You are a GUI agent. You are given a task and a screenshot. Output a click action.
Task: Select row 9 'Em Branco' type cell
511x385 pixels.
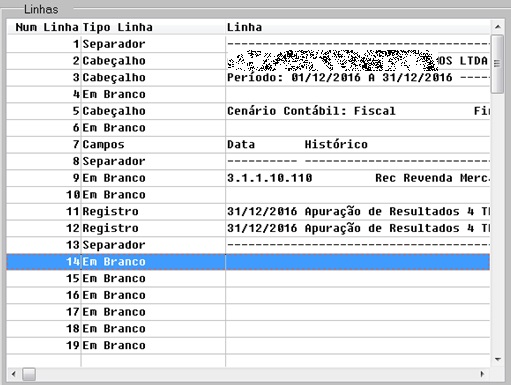(x=153, y=178)
